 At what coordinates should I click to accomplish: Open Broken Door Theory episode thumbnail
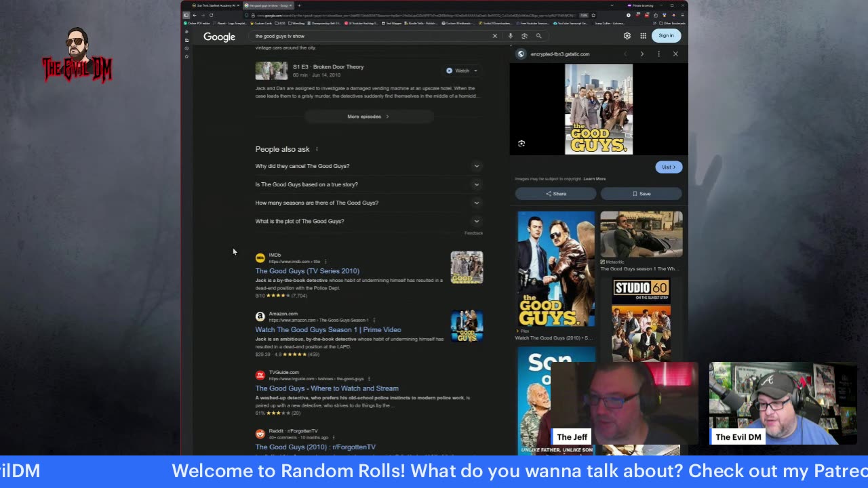[271, 70]
